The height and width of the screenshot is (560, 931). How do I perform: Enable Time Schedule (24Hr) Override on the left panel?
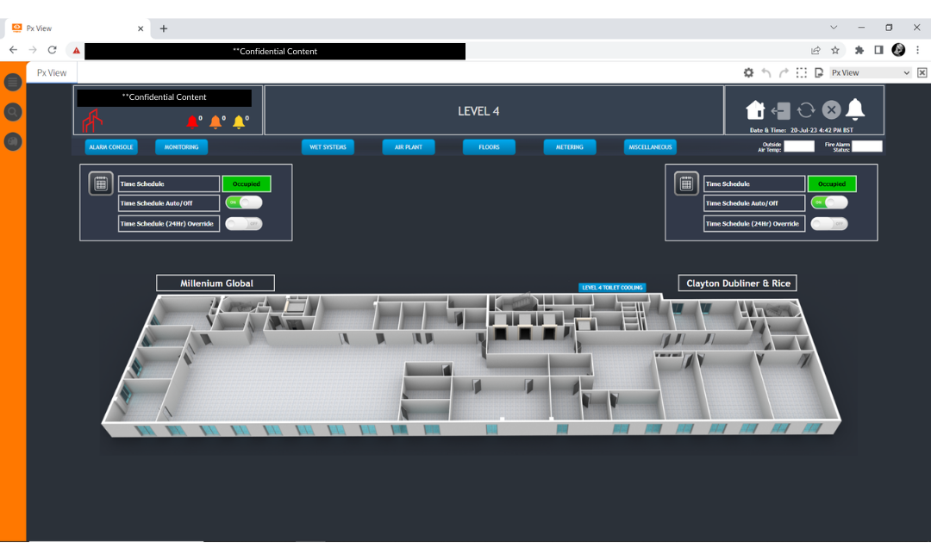point(242,223)
